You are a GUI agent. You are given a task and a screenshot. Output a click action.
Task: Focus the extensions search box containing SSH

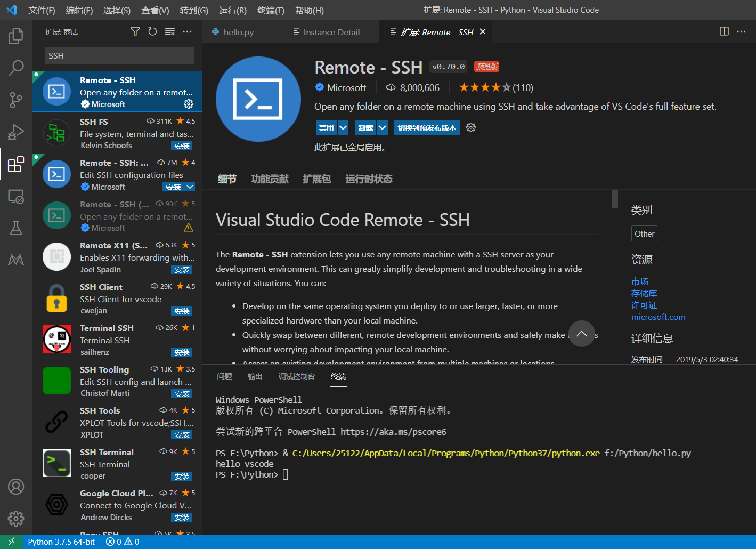point(120,55)
